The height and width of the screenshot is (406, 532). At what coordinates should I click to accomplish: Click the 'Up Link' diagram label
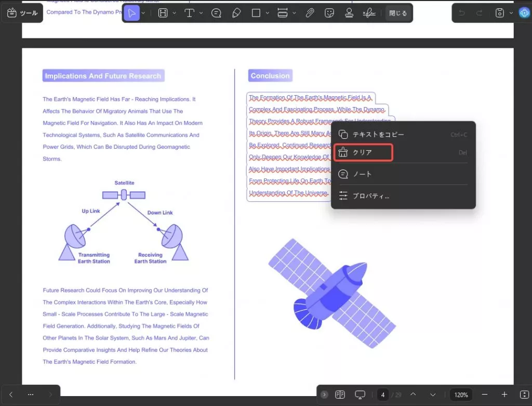coord(90,211)
